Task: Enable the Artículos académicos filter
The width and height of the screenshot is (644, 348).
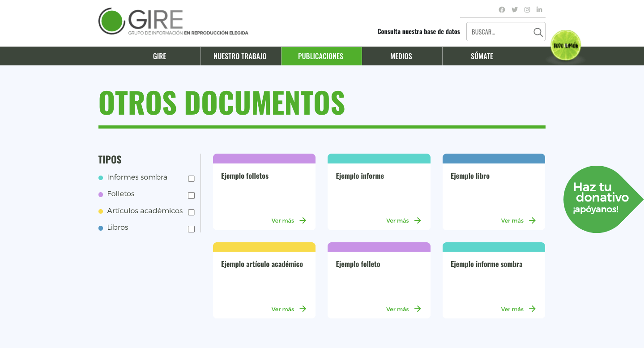Action: pos(191,212)
